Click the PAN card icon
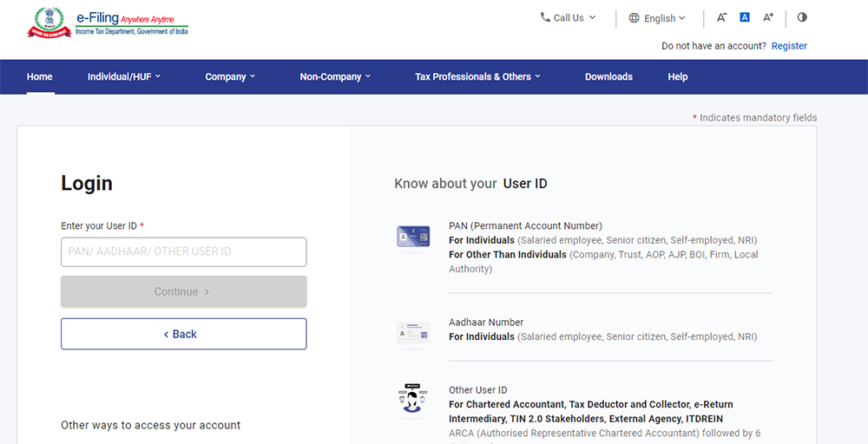 (x=413, y=236)
